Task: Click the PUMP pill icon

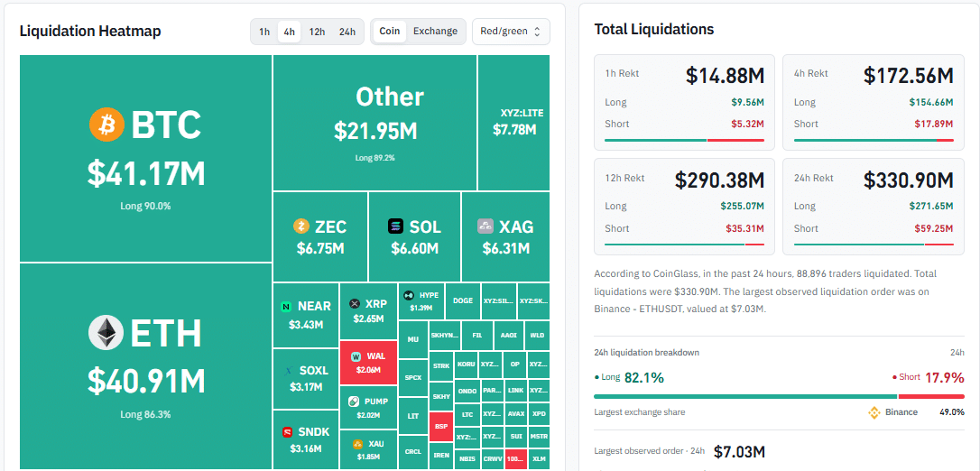Action: pos(353,402)
